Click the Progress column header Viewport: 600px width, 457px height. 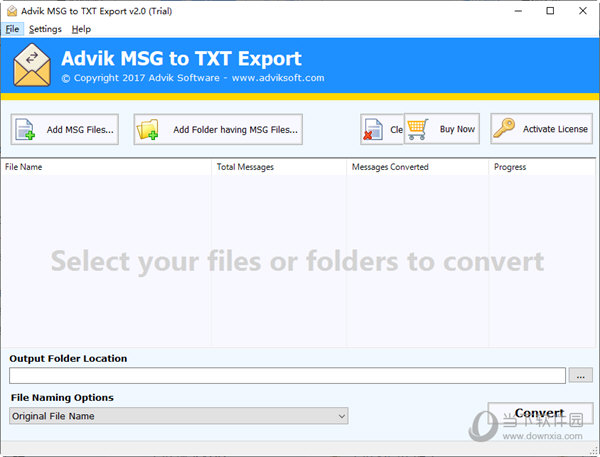(x=542, y=167)
